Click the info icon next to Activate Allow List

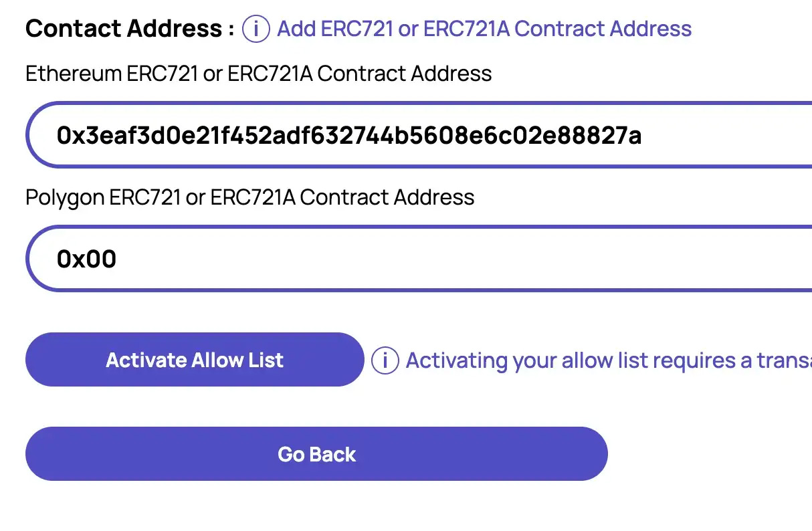385,360
